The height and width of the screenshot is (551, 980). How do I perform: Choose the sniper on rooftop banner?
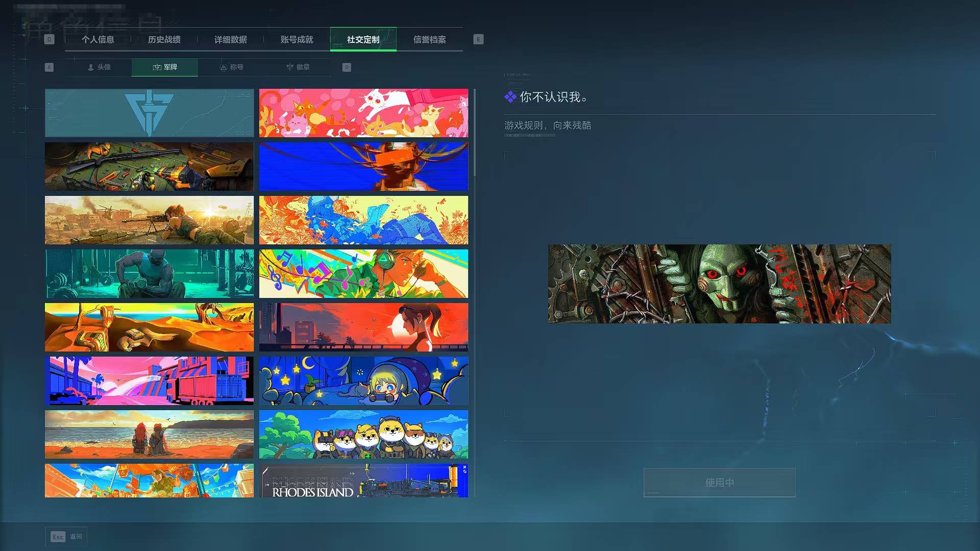149,220
